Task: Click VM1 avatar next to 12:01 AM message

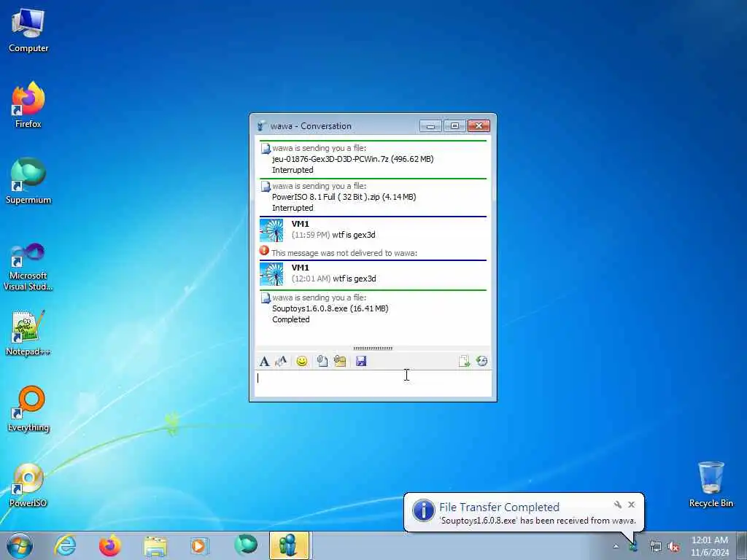Action: [271, 274]
